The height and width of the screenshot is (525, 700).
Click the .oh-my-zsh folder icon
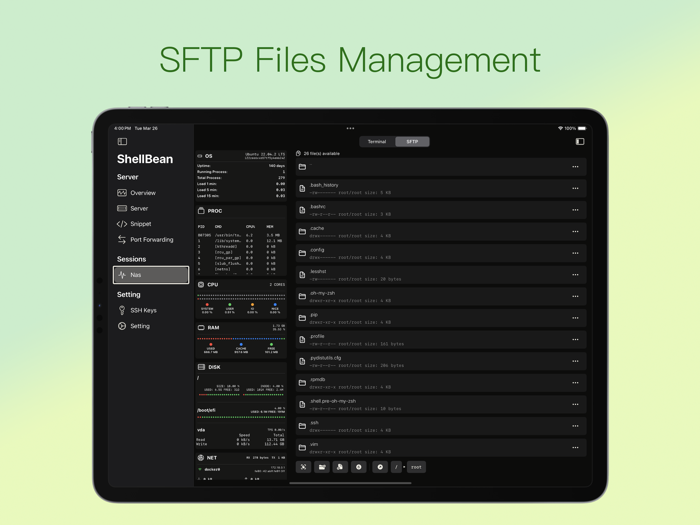[x=302, y=296]
